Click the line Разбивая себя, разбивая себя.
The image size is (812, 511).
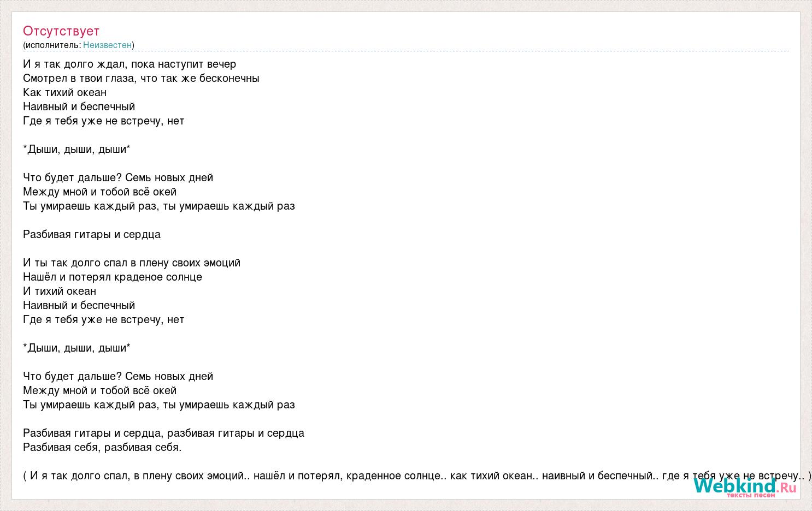pyautogui.click(x=102, y=447)
